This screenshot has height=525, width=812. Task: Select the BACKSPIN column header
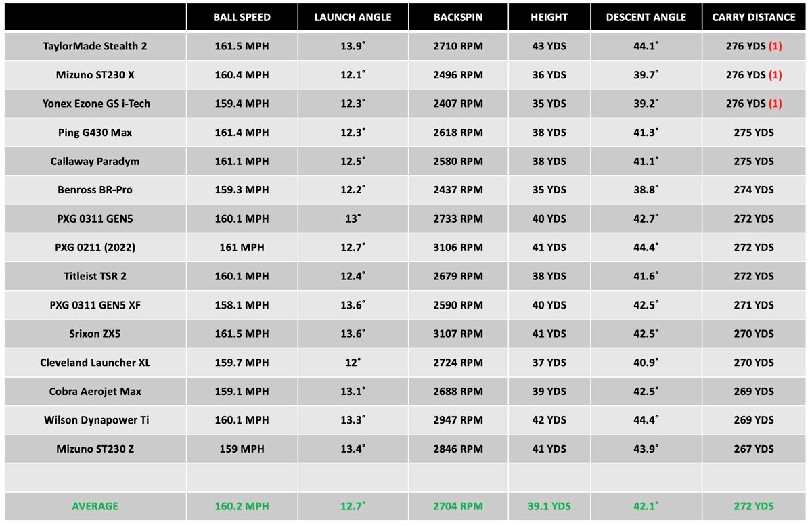tap(458, 18)
